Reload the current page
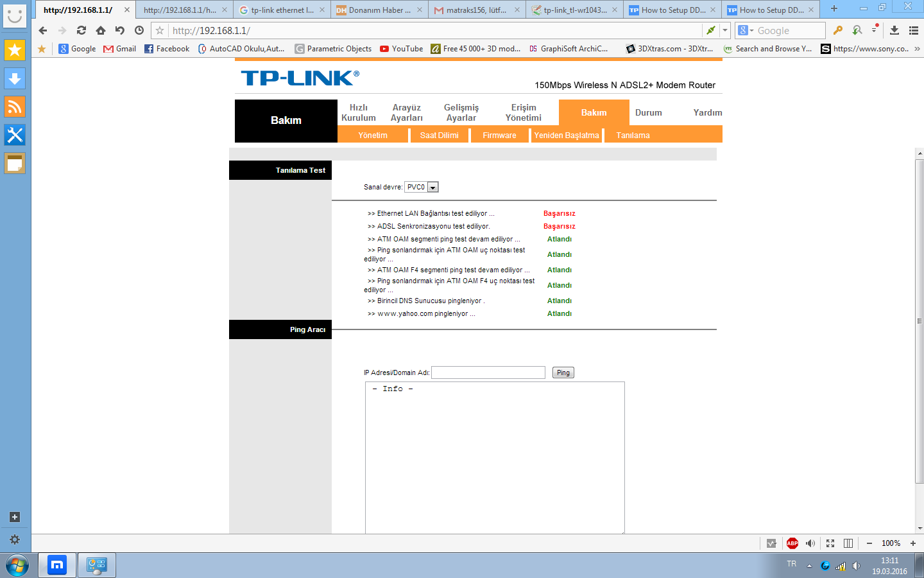Image resolution: width=924 pixels, height=578 pixels. [x=81, y=30]
